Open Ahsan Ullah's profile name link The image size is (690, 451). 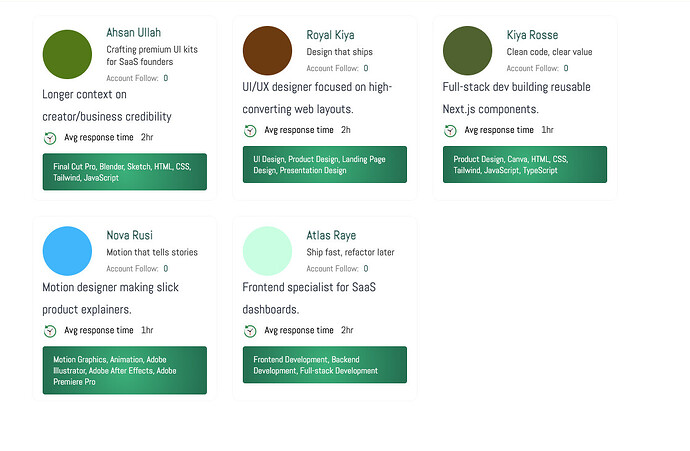click(133, 34)
